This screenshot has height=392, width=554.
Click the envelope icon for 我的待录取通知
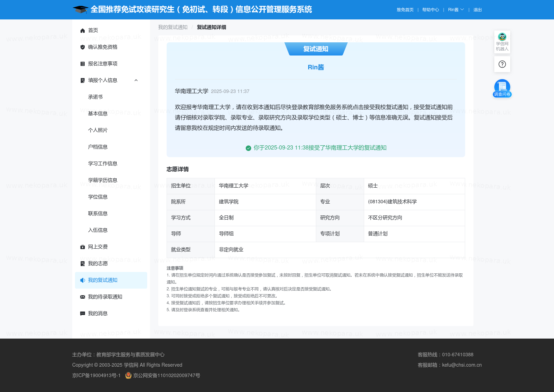[83, 297]
